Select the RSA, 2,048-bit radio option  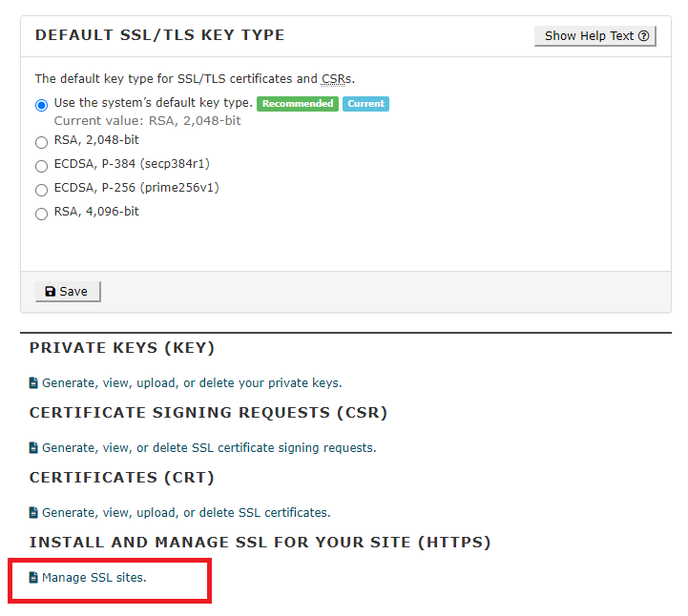42,142
